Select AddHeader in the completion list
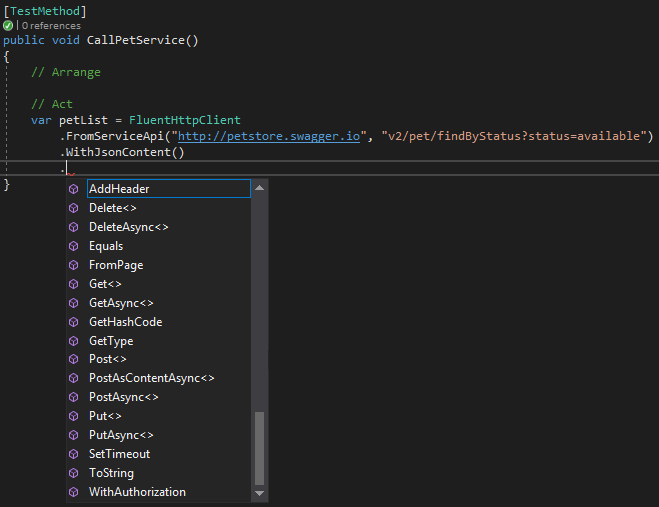659x507 pixels. [169, 189]
